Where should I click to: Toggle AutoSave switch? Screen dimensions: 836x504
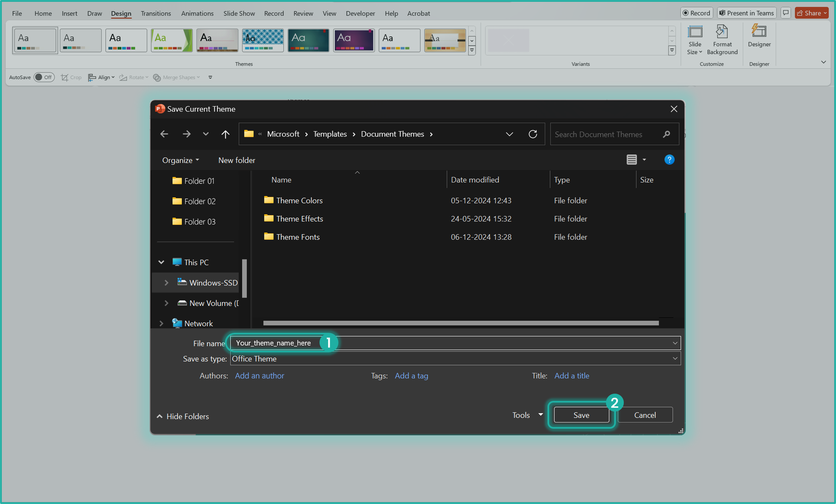[x=44, y=77]
